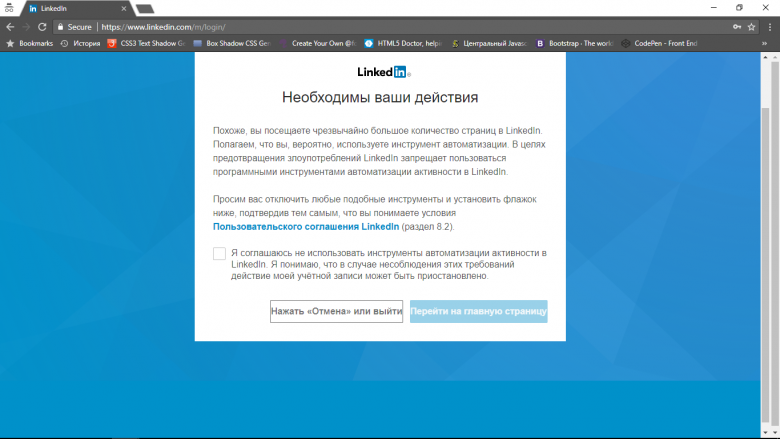This screenshot has height=439, width=780.
Task: Minimize the browser window
Action: [x=714, y=7]
